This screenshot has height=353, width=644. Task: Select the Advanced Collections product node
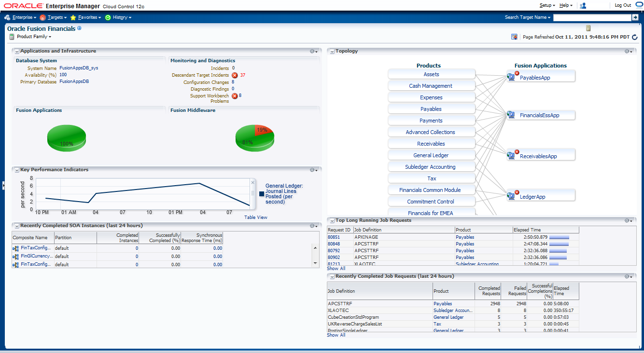tap(432, 132)
